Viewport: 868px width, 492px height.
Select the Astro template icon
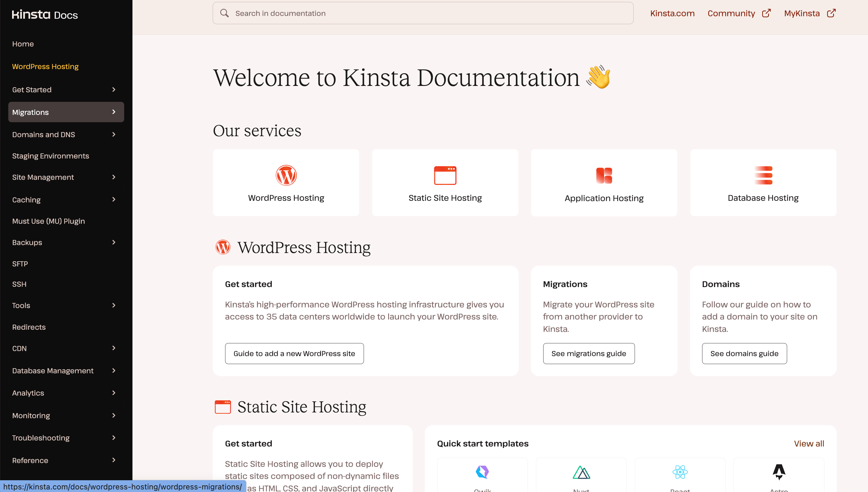tap(779, 472)
